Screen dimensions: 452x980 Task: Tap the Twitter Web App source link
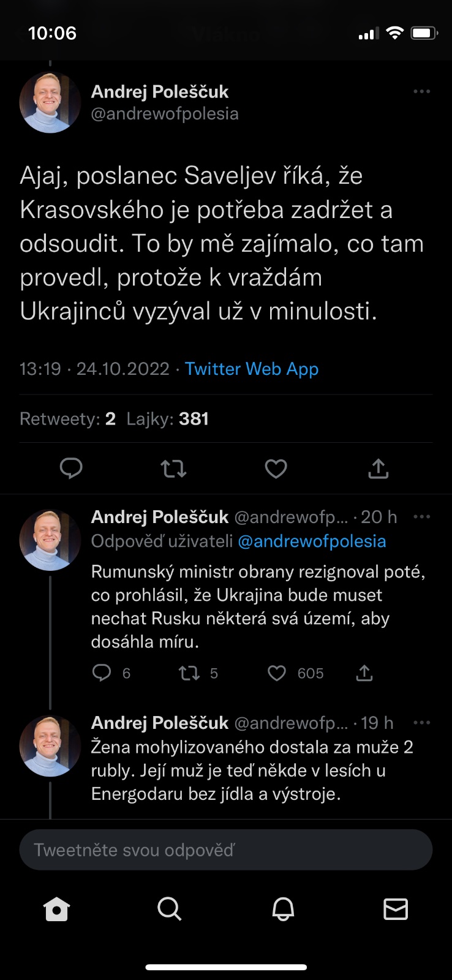252,369
